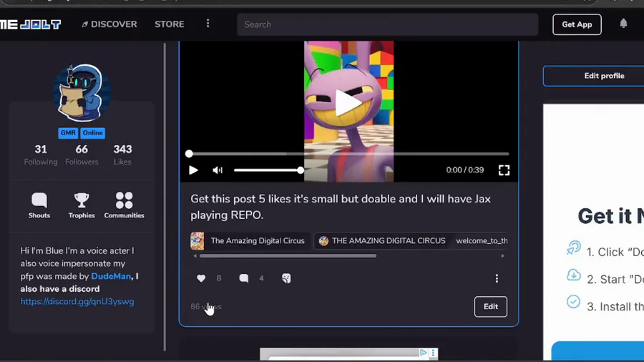The height and width of the screenshot is (362, 644).
Task: Open the Communities section
Action: click(x=124, y=205)
